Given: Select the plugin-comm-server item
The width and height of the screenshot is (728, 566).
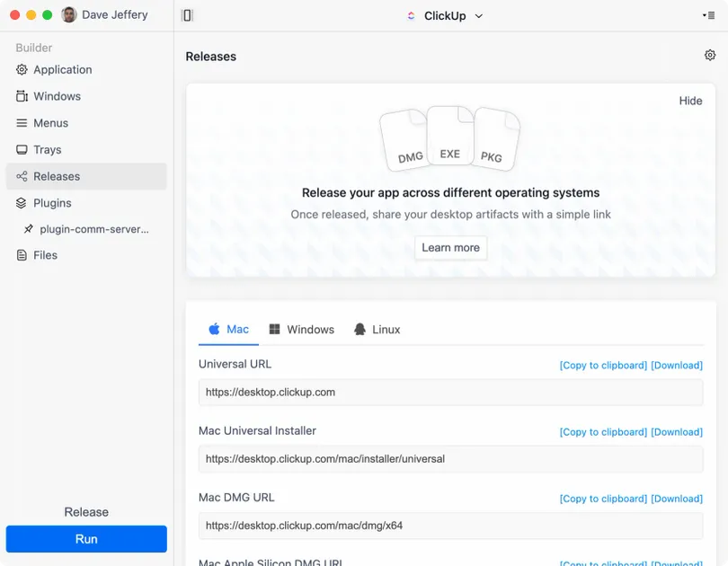Looking at the screenshot, I should (90, 229).
